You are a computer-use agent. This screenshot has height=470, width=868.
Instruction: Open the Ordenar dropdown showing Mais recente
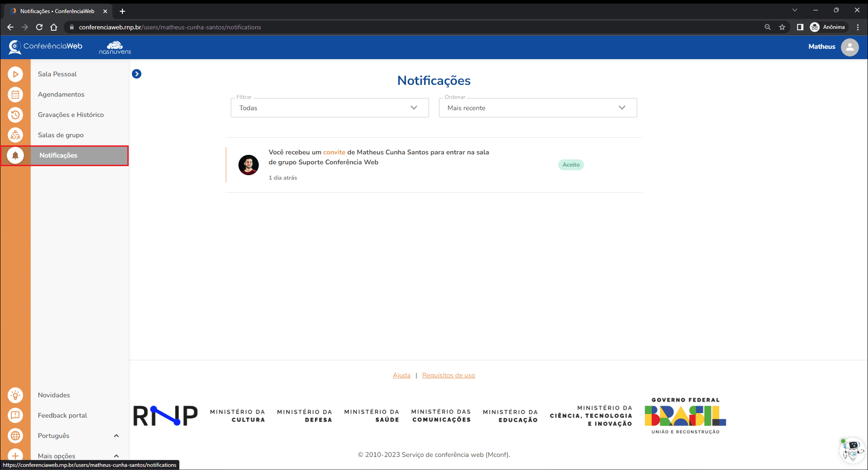click(x=537, y=108)
